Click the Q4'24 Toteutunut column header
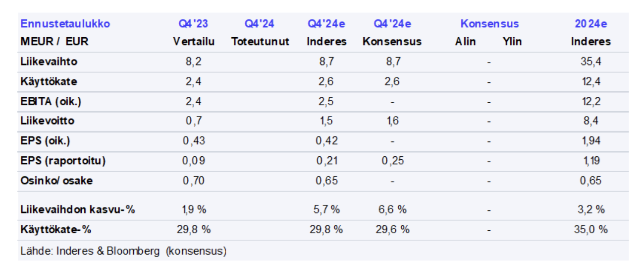The image size is (644, 268). tap(260, 33)
